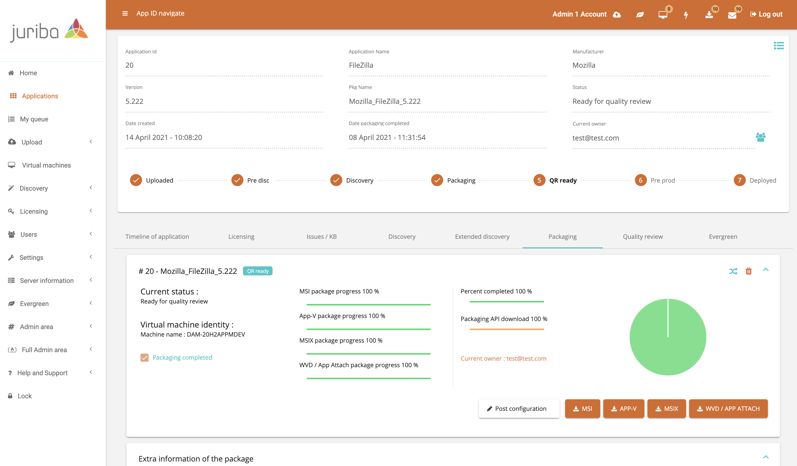Open the hamburger menu icon
The width and height of the screenshot is (797, 466).
pos(125,14)
